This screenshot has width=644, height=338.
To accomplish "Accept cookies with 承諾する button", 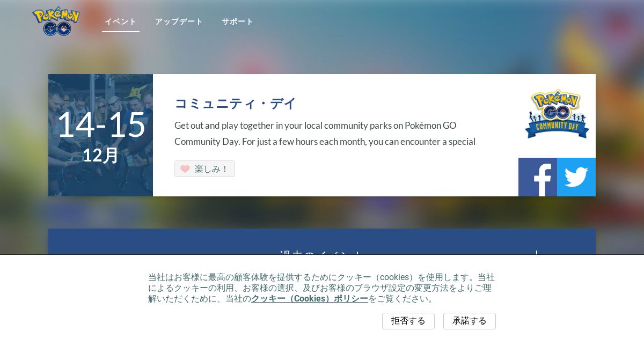I will point(470,321).
